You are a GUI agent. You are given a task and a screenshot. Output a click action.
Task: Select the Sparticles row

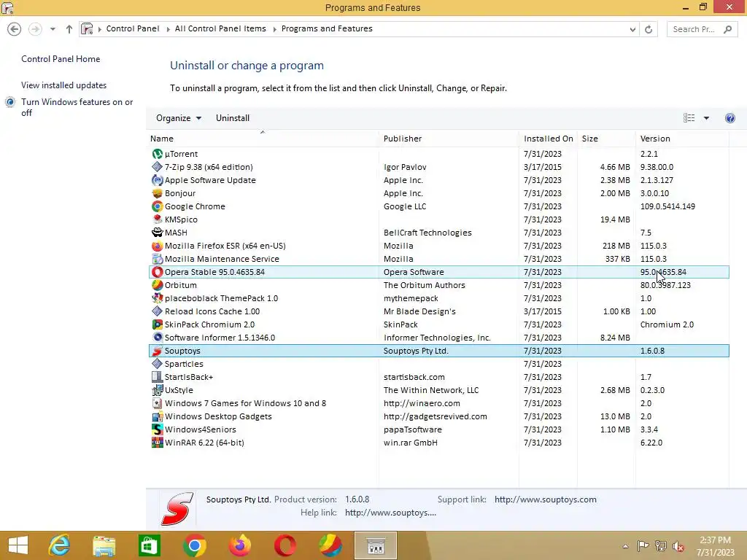pos(438,364)
